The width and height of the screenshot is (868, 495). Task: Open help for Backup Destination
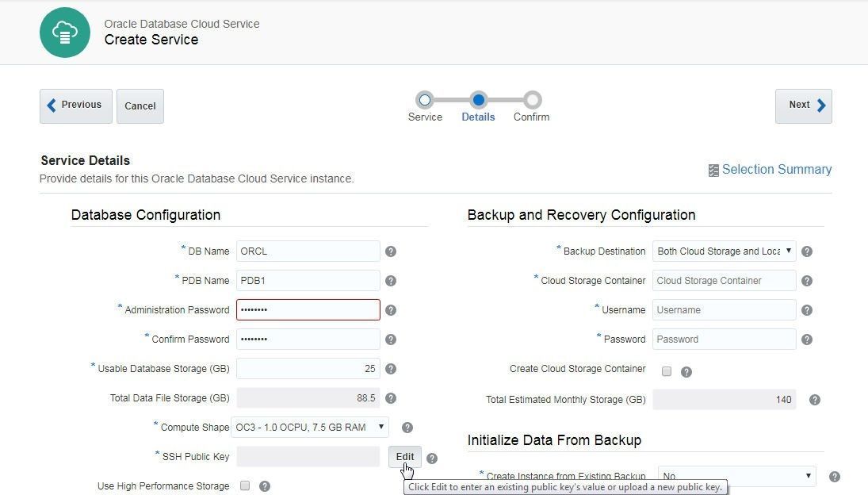pos(807,251)
